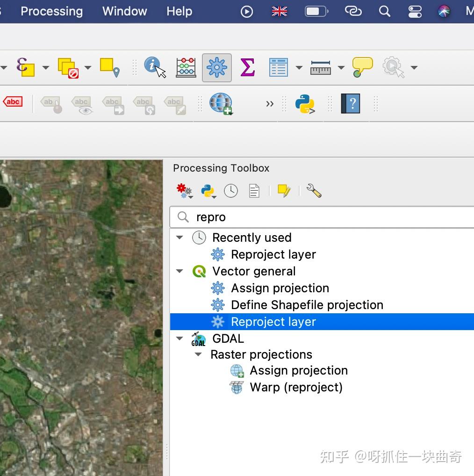Select the Measure Line ruler tool
This screenshot has width=474, height=476.
pyautogui.click(x=321, y=68)
